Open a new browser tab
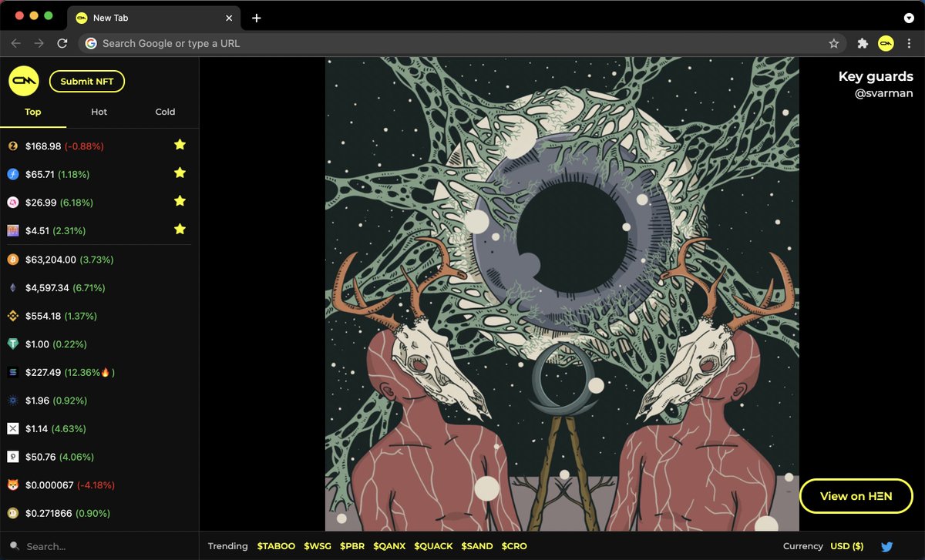Viewport: 925px width, 560px height. pos(257,18)
